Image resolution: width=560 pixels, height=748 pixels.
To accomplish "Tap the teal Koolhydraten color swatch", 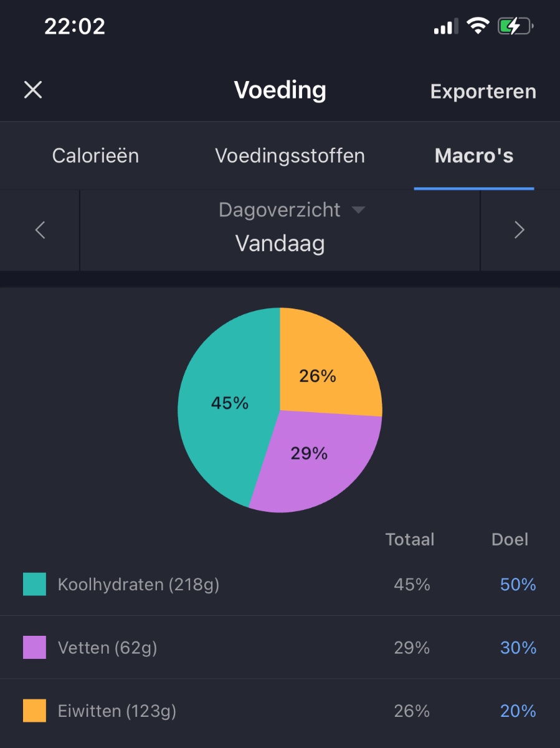I will 34,585.
